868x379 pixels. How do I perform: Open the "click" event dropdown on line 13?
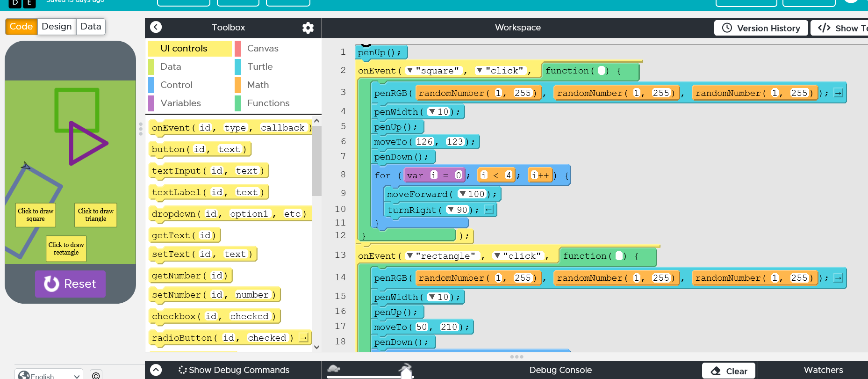(497, 256)
